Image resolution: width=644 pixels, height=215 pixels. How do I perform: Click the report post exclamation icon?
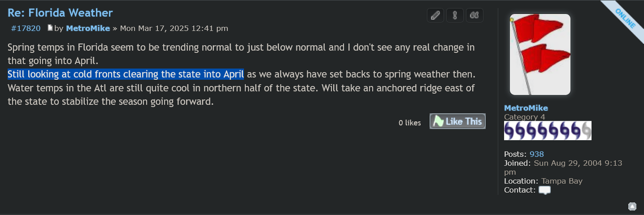pos(455,16)
